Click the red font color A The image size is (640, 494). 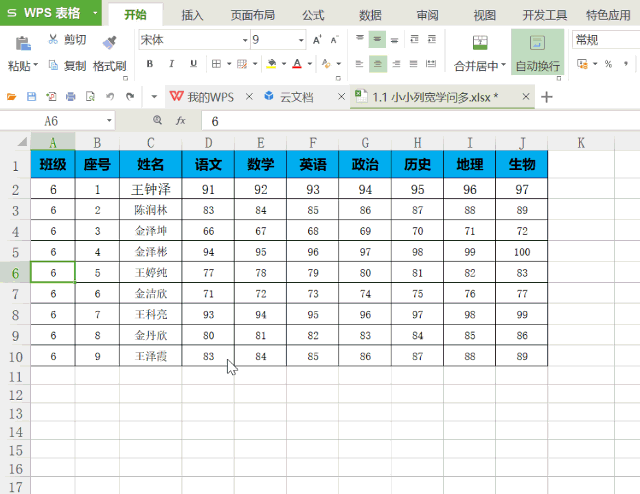[297, 64]
